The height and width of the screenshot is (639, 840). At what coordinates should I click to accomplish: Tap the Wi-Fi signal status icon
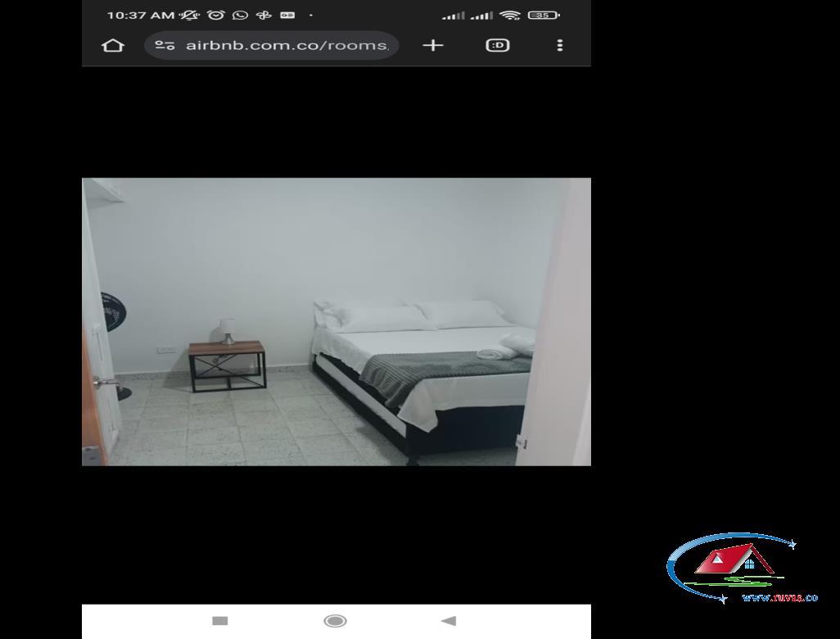pyautogui.click(x=509, y=15)
